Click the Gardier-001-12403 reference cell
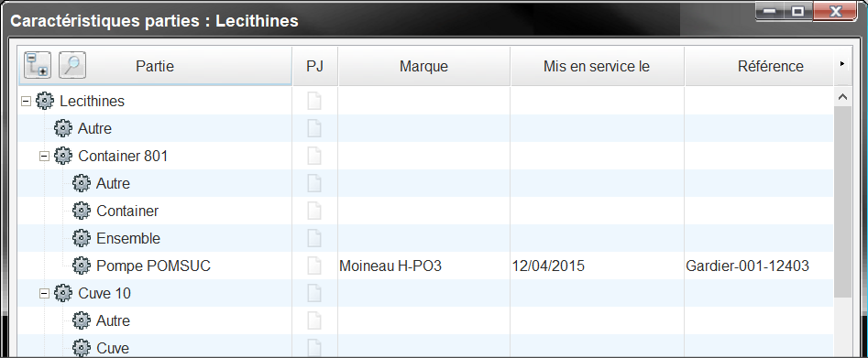Viewport: 868px width, 358px height. pos(759,266)
